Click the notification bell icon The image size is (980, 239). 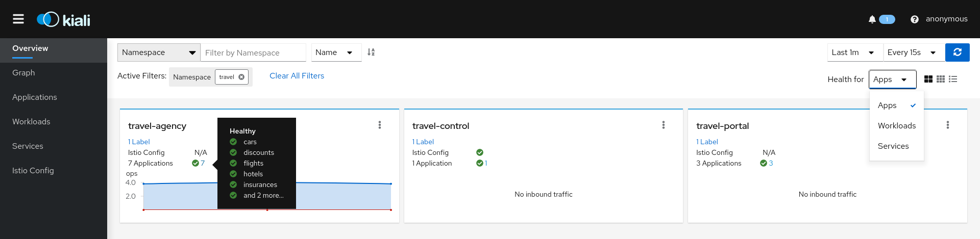pyautogui.click(x=872, y=19)
